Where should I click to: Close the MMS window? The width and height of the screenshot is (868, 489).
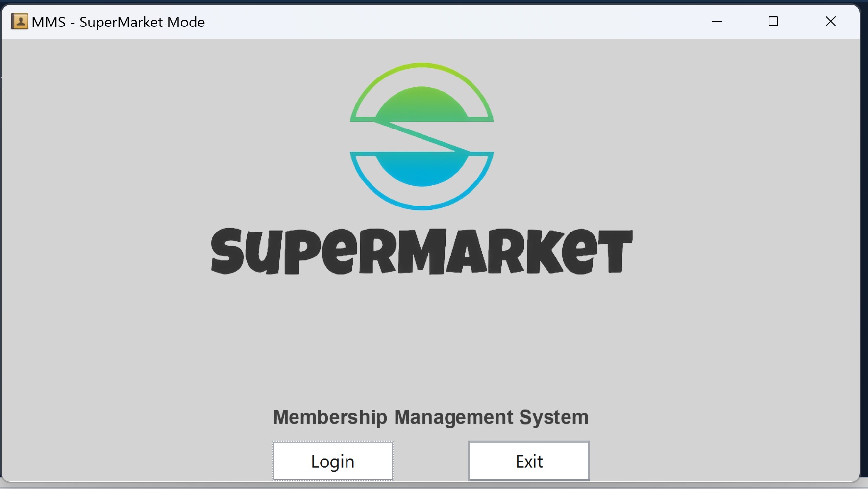click(831, 22)
